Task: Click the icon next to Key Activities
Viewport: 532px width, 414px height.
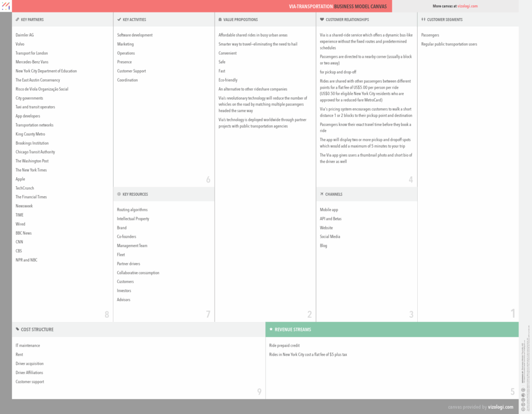Action: pos(118,20)
